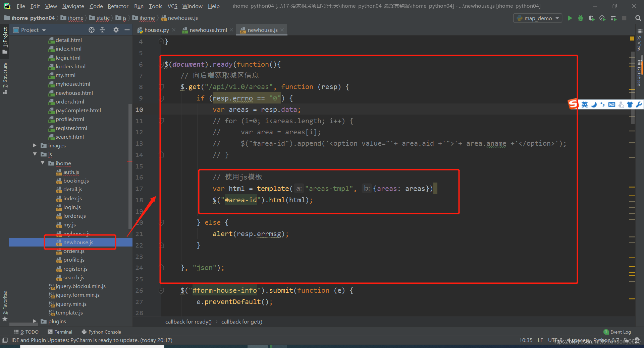
Task: Open Sogou soft keyboard icon
Action: click(x=612, y=105)
